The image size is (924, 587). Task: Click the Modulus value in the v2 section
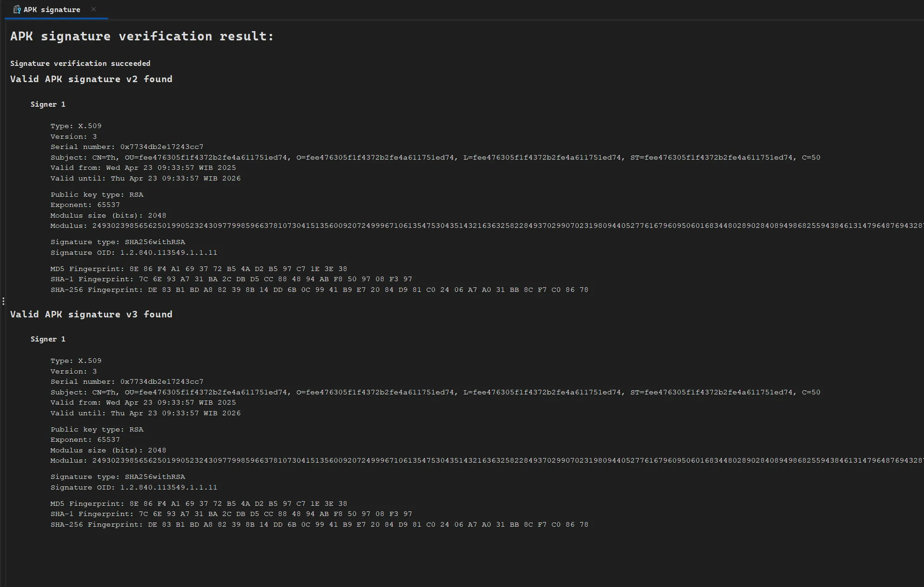click(506, 226)
